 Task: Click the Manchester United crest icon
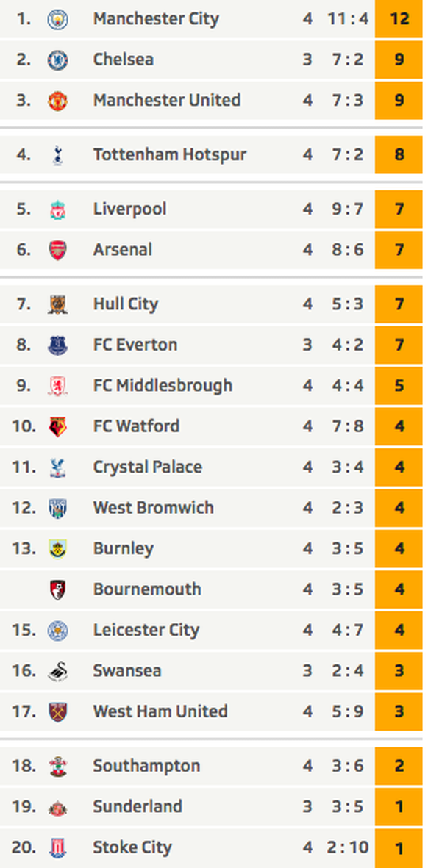coord(57,101)
